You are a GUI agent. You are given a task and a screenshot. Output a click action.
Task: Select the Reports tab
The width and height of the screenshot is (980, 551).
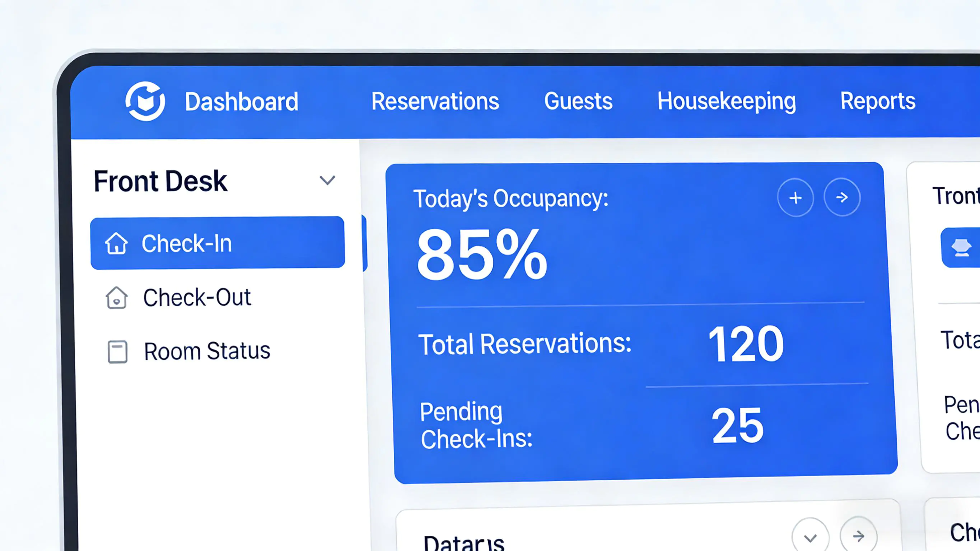878,101
